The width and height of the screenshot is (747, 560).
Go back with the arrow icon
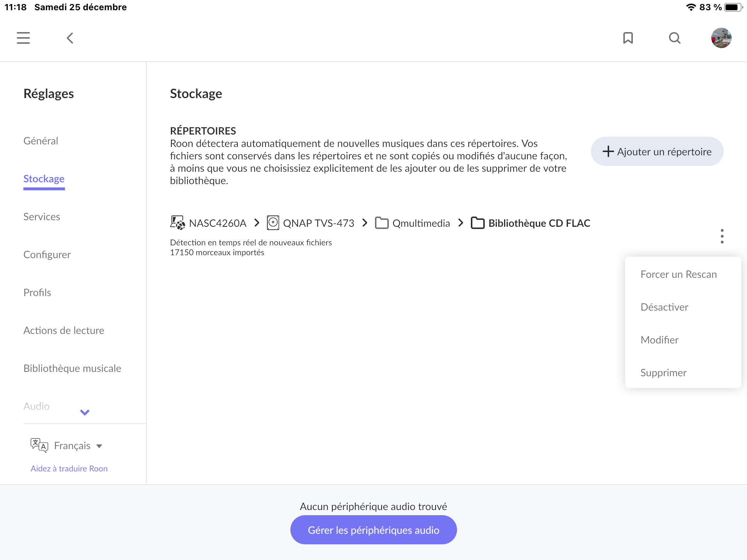[x=70, y=38]
